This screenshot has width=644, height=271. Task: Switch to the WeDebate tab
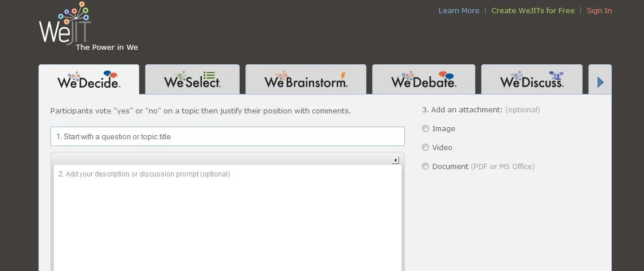[423, 81]
